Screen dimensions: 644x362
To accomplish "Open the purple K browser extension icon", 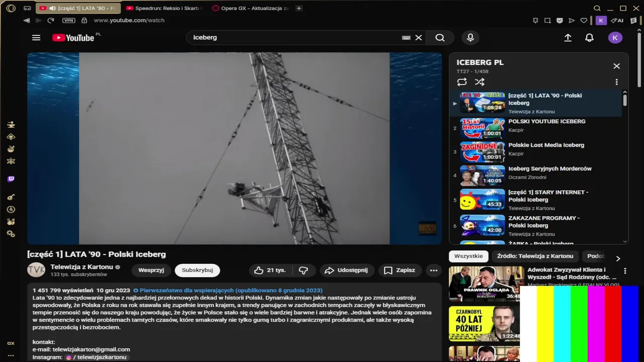I will (x=601, y=21).
